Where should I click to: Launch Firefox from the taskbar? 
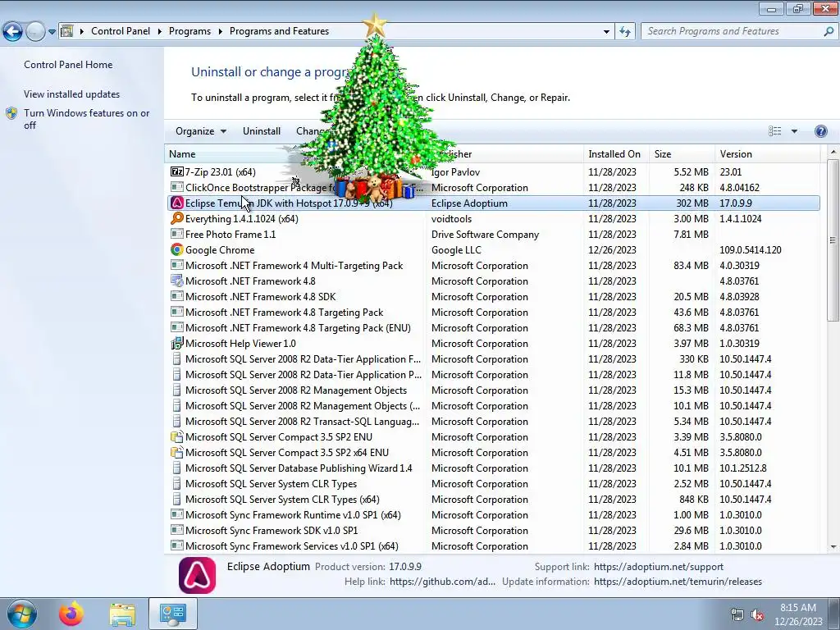(71, 614)
